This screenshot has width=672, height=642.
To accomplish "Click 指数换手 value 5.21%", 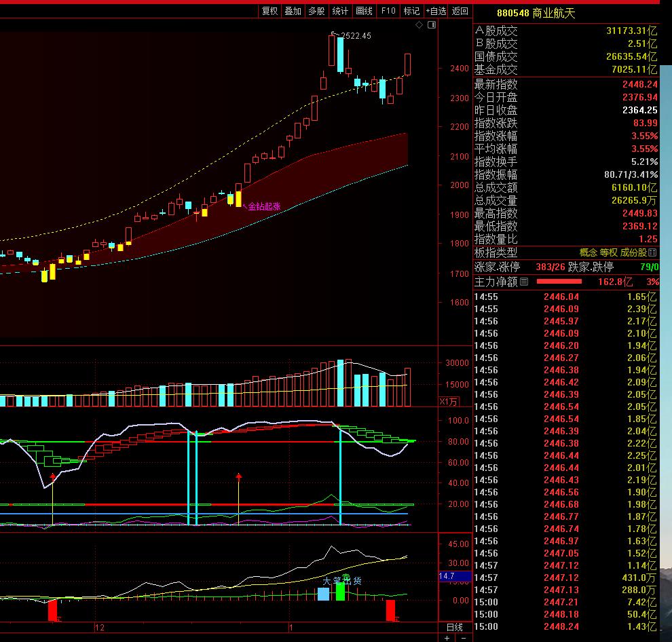I will 645,162.
